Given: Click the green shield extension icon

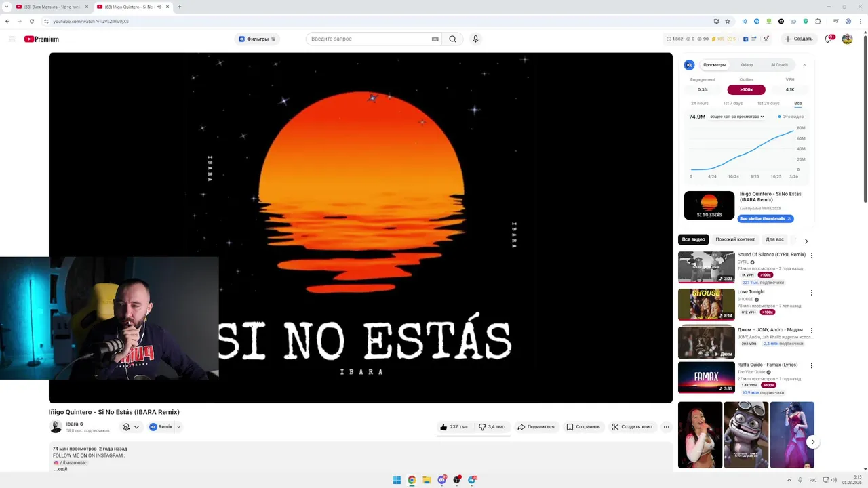Looking at the screenshot, I should click(x=806, y=21).
